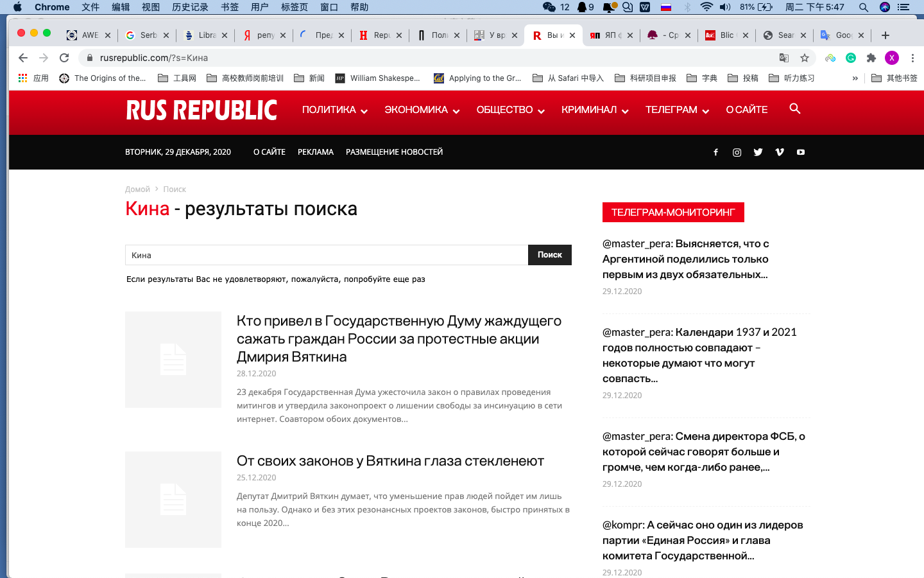This screenshot has height=578, width=924.
Task: Open the apps grid shortcut in bookmarks bar
Action: (33, 78)
